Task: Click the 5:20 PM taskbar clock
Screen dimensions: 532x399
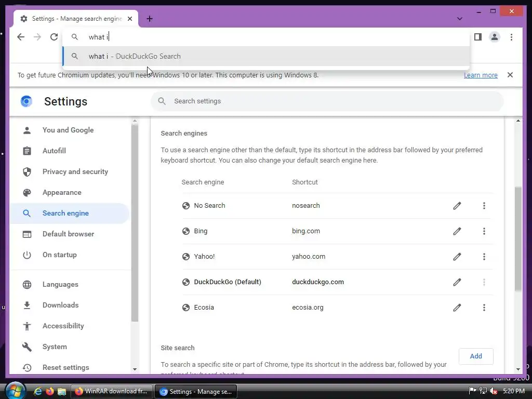Action: point(514,391)
